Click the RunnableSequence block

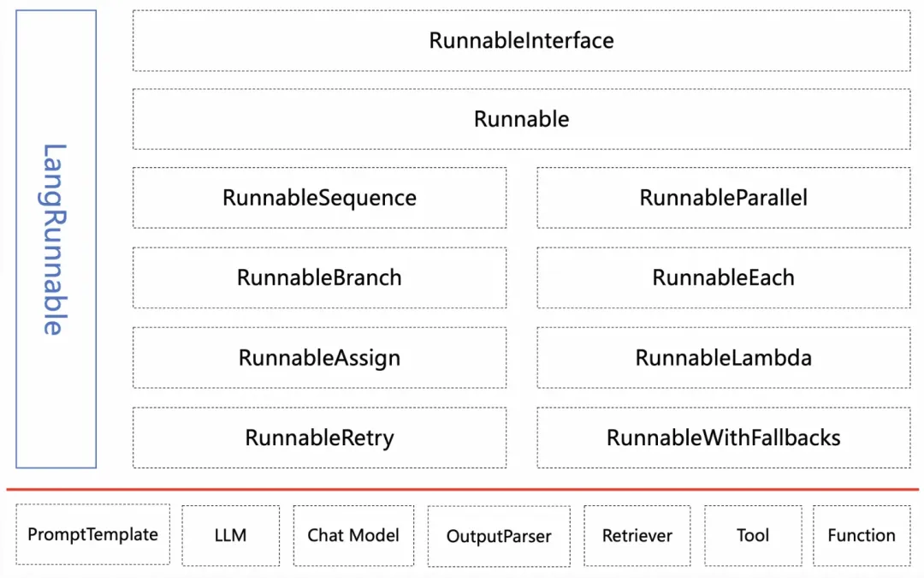coord(319,198)
